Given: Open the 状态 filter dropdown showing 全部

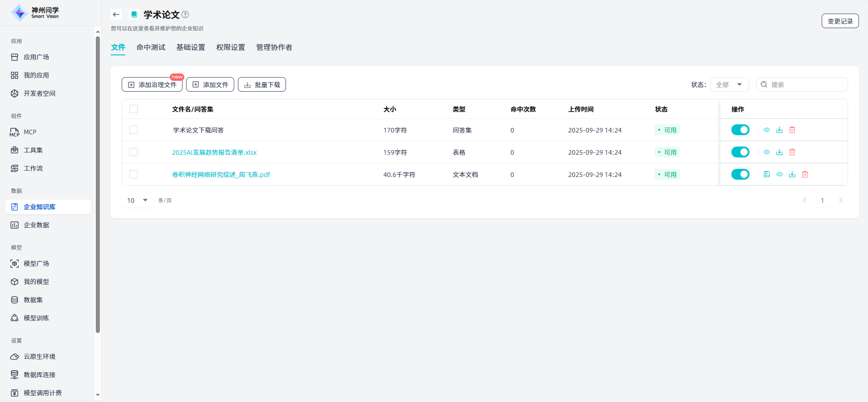Looking at the screenshot, I should [x=729, y=84].
